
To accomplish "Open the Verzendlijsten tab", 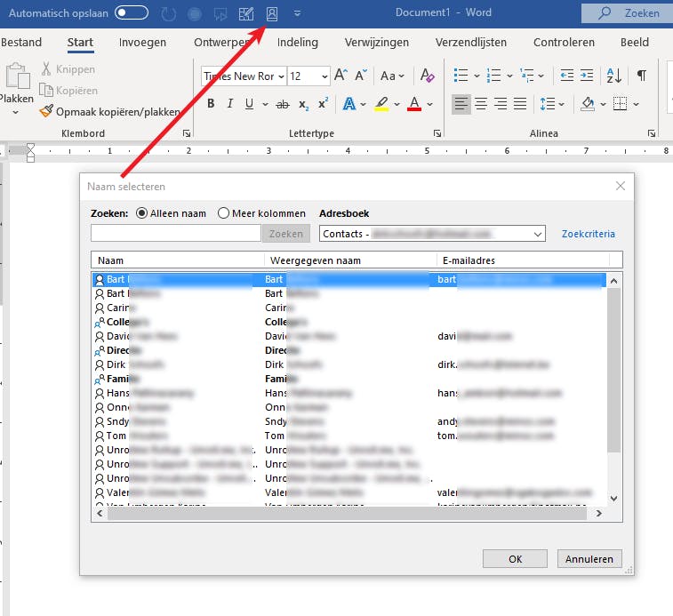I will click(471, 42).
